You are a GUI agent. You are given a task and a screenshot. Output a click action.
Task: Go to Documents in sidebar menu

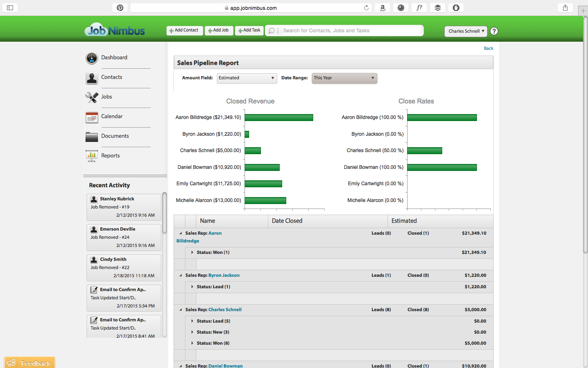pos(115,136)
